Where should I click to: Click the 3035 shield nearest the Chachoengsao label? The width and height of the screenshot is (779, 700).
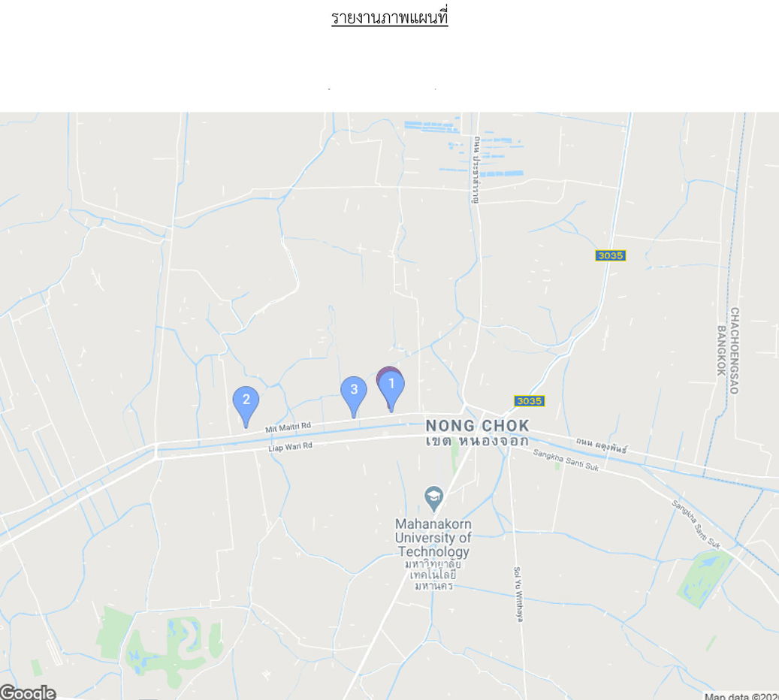pyautogui.click(x=611, y=255)
